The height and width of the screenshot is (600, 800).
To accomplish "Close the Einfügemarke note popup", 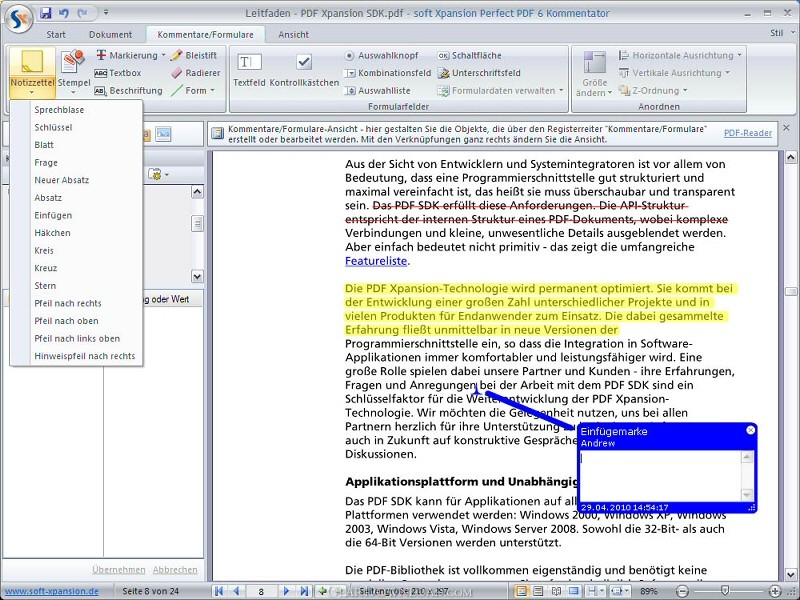I will (x=750, y=430).
